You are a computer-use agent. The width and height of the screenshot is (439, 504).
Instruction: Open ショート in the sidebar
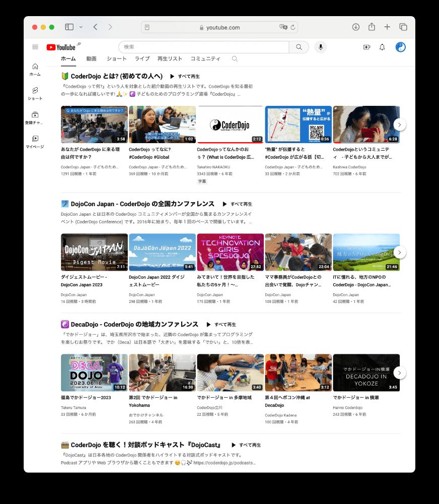click(35, 94)
